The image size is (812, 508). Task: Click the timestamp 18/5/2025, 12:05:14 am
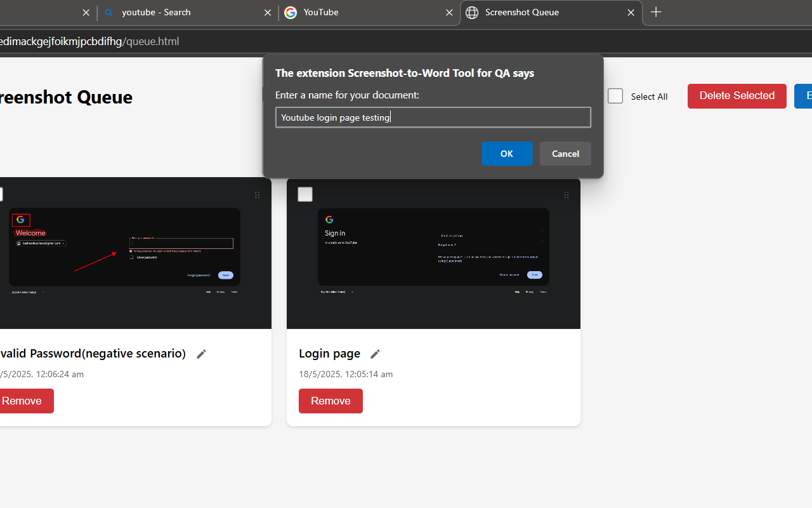pyautogui.click(x=346, y=374)
